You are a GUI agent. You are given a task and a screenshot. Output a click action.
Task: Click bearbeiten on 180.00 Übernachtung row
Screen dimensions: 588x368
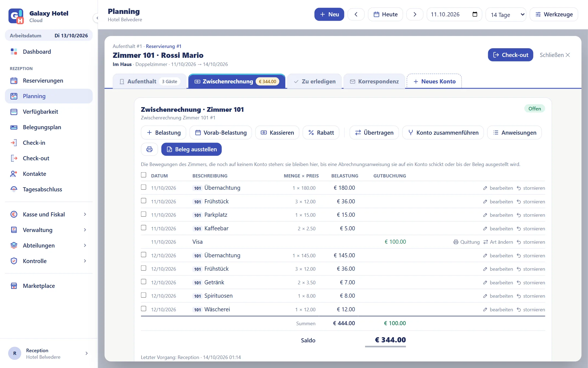point(498,188)
